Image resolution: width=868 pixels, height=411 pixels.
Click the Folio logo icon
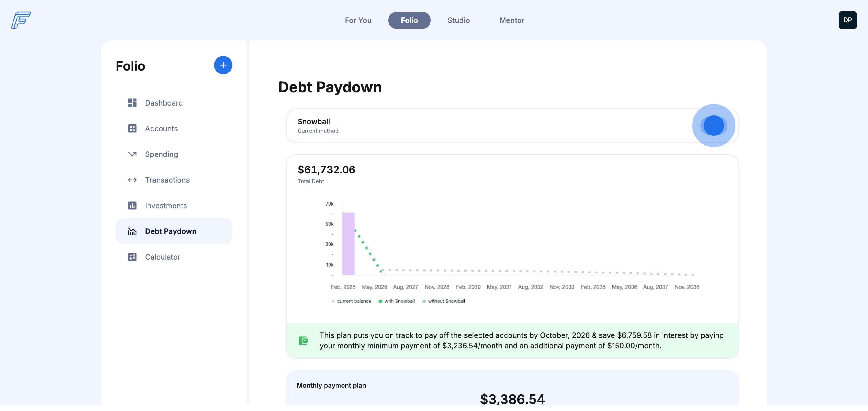coord(21,20)
